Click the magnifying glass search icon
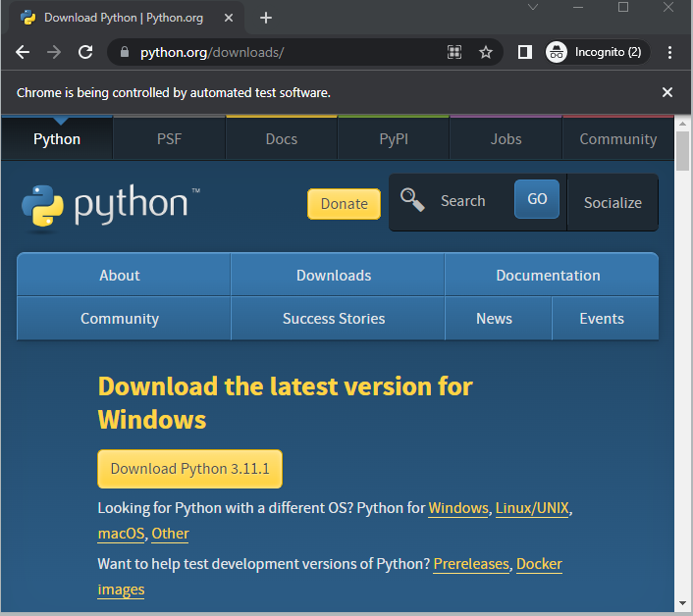The width and height of the screenshot is (693, 616). pos(412,200)
